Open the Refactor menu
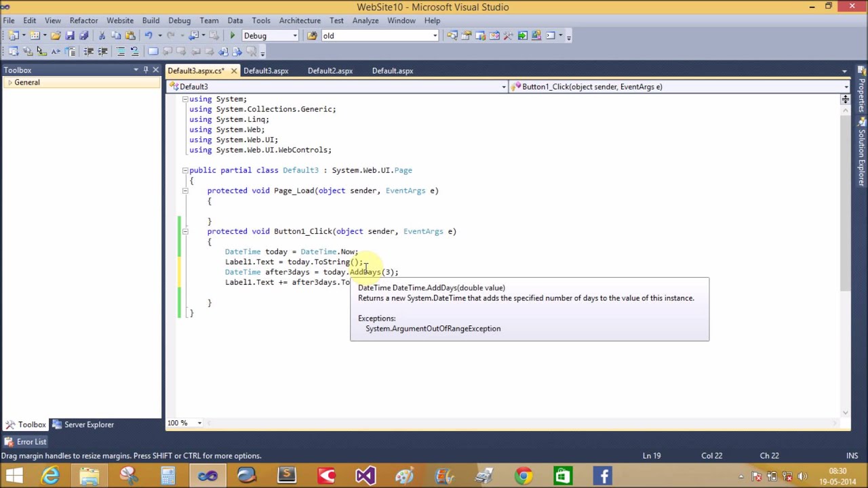Image resolution: width=868 pixels, height=488 pixels. pos(83,20)
